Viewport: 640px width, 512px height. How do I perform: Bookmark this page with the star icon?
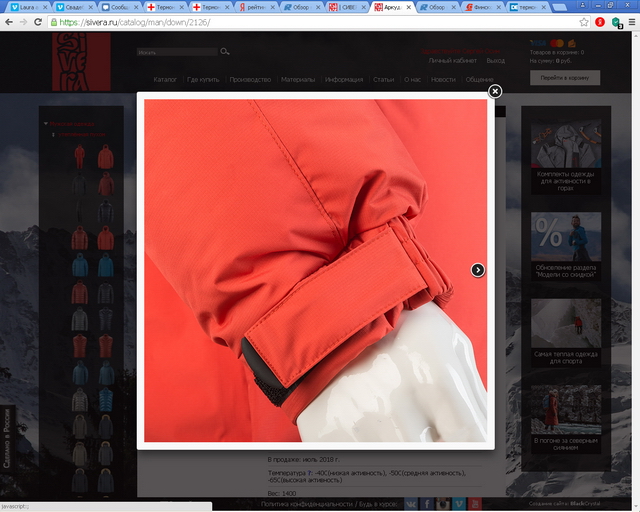point(584,22)
